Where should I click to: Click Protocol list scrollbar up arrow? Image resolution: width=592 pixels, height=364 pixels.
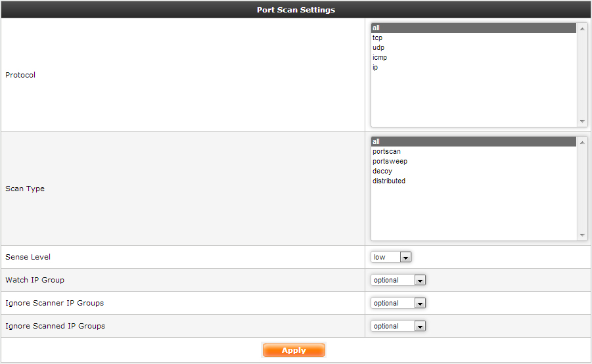point(583,28)
